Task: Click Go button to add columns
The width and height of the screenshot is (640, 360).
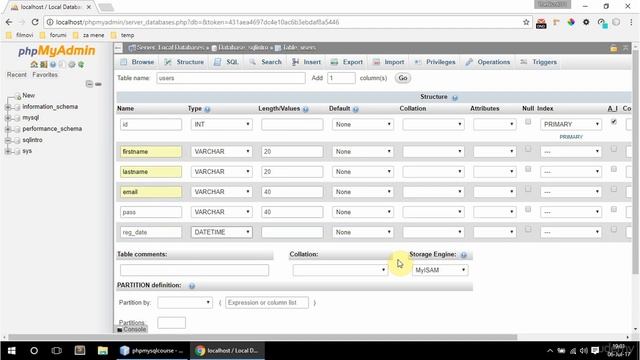Action: click(x=402, y=78)
